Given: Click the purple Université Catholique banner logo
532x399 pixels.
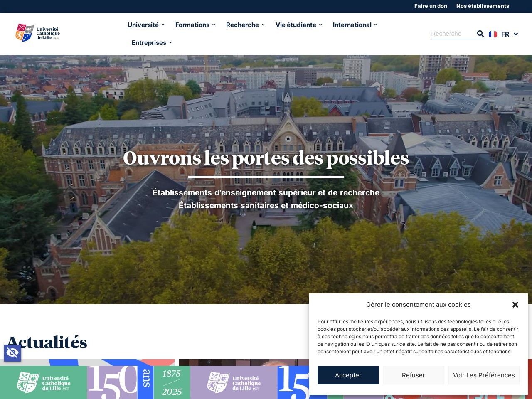Looking at the screenshot, I should coord(234,382).
